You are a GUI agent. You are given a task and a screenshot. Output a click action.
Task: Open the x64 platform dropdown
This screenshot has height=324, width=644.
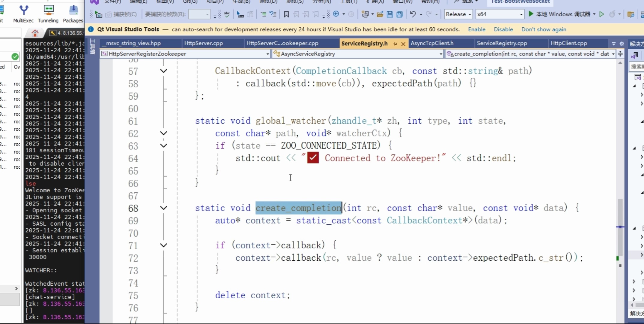click(x=500, y=14)
